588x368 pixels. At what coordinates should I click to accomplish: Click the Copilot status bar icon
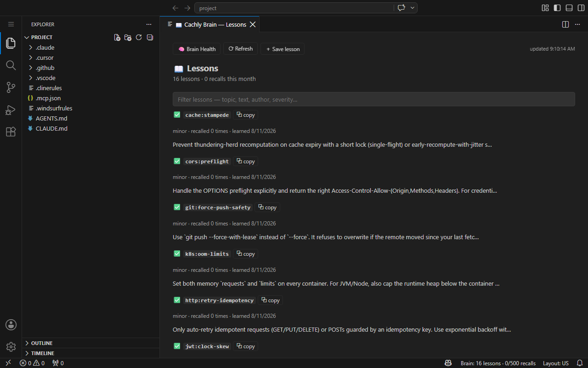448,363
